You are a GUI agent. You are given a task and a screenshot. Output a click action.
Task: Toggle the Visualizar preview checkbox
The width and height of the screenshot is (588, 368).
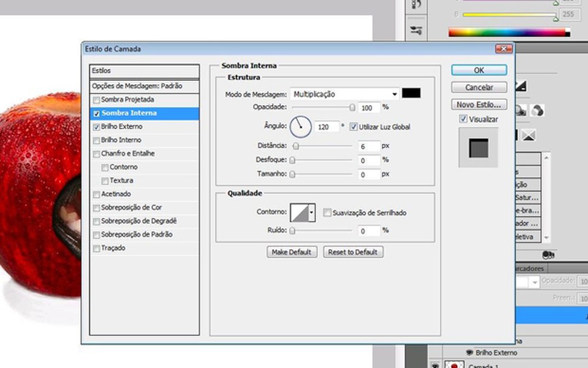(x=463, y=119)
